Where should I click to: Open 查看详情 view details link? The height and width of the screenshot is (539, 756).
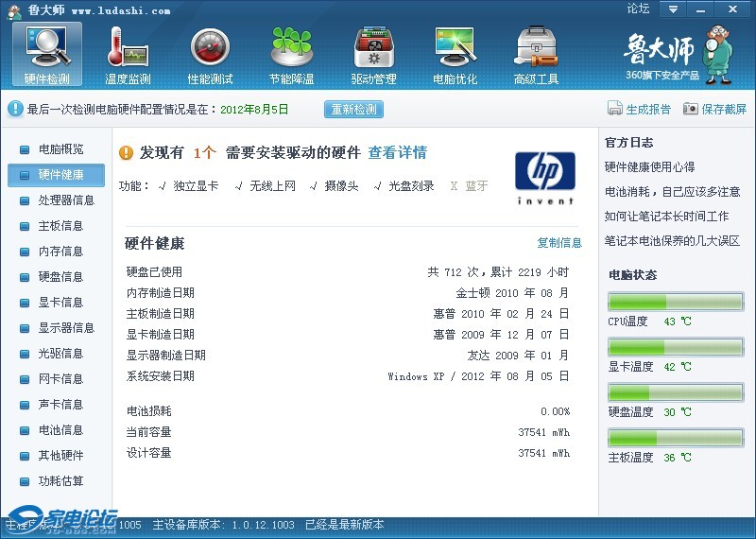(x=397, y=152)
